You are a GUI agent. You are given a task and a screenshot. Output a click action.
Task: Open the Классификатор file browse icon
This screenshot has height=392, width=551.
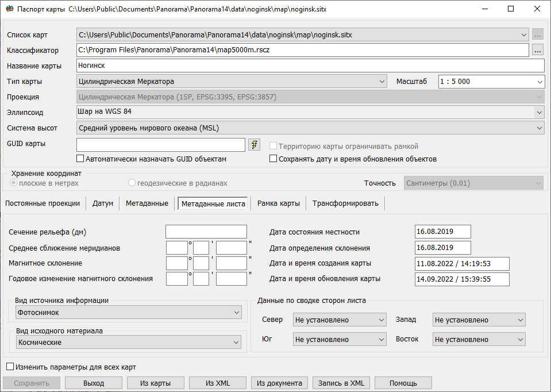(537, 50)
